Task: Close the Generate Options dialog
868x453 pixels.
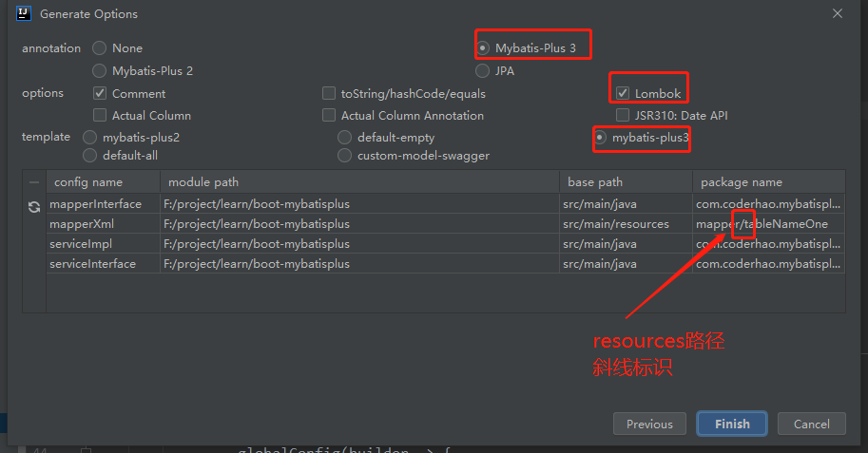Action: [x=837, y=13]
